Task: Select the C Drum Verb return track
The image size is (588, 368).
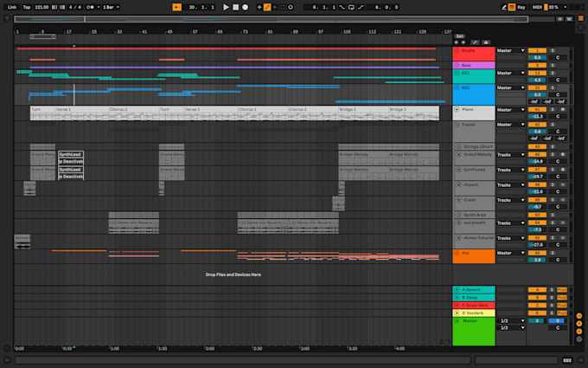Action: coord(474,306)
